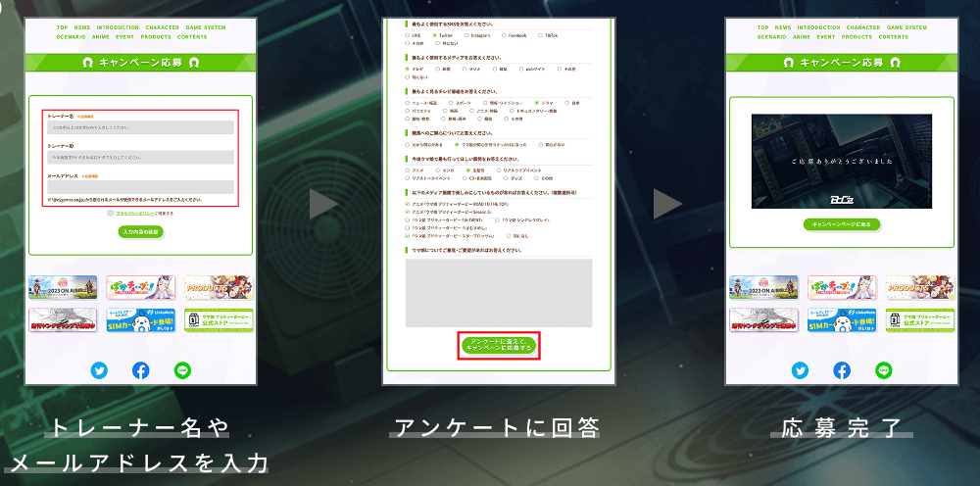Screen dimensions: 980x486
Task: Open CONTENTS in the right screenshot's navigation
Action: coord(893,37)
